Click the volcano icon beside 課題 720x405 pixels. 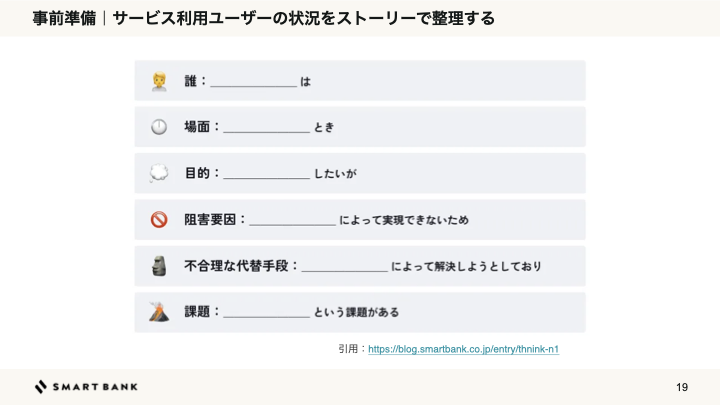coord(159,312)
